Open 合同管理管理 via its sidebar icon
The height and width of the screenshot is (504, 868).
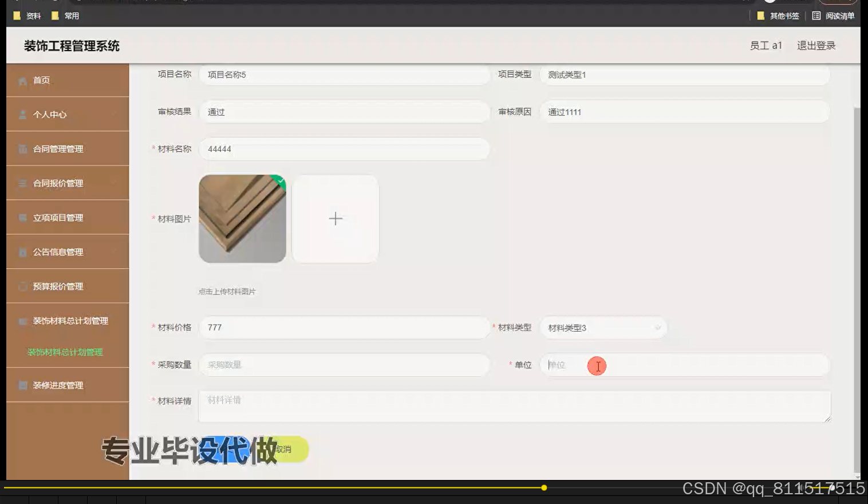pyautogui.click(x=22, y=149)
